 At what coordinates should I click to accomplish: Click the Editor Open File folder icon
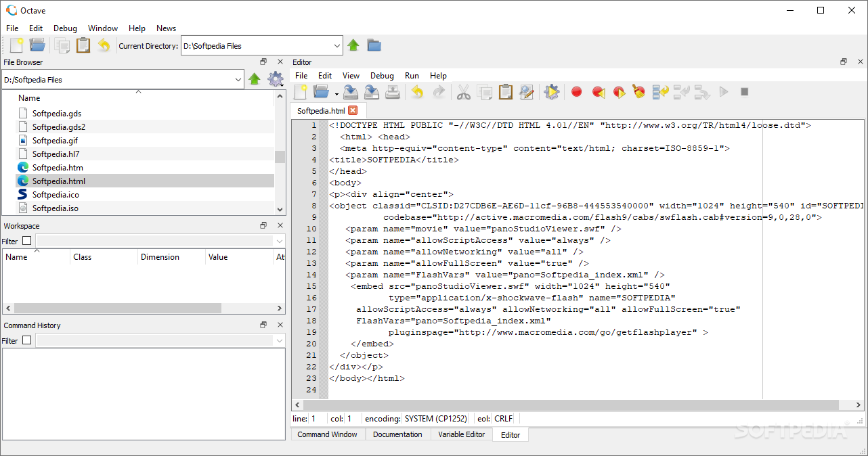tap(321, 92)
